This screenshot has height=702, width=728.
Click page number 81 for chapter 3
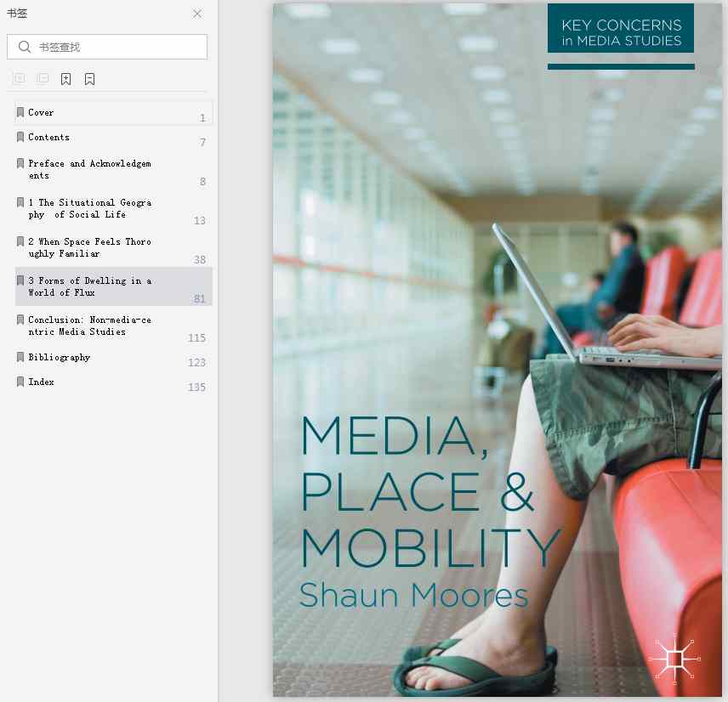(x=200, y=298)
